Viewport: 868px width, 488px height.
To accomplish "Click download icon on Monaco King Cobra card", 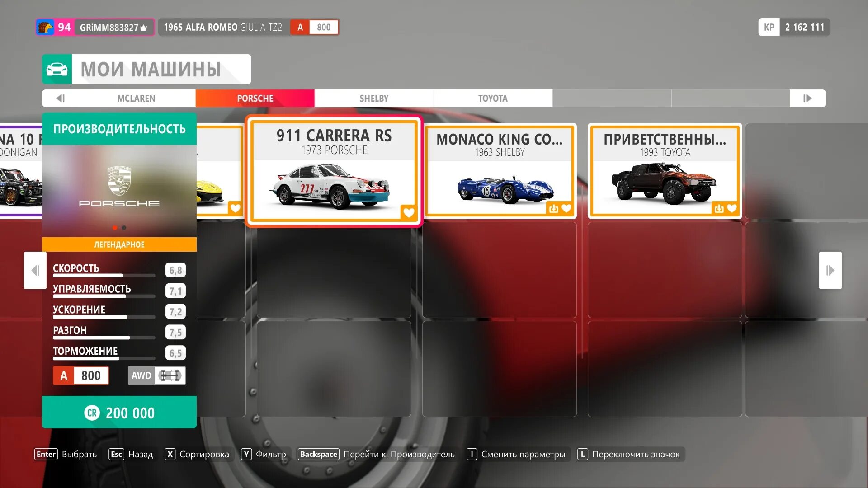I will [553, 208].
